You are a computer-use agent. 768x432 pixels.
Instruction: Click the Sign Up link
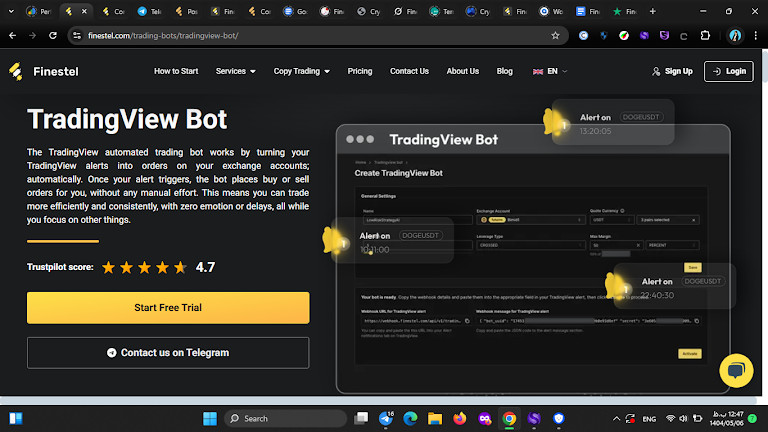(x=678, y=72)
